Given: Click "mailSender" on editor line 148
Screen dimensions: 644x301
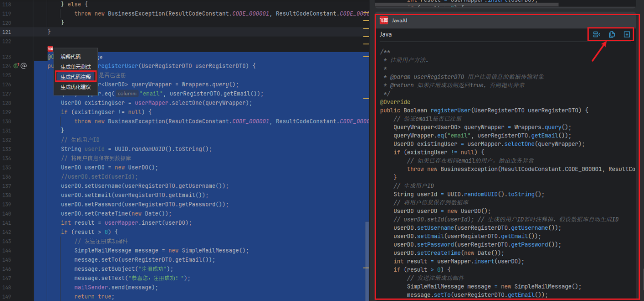Looking at the screenshot, I should 91,287.
